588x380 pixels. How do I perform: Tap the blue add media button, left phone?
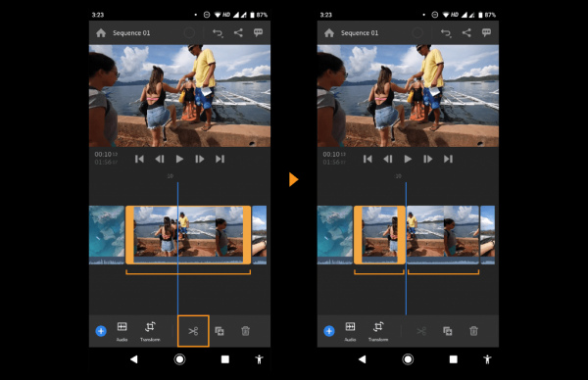(101, 331)
